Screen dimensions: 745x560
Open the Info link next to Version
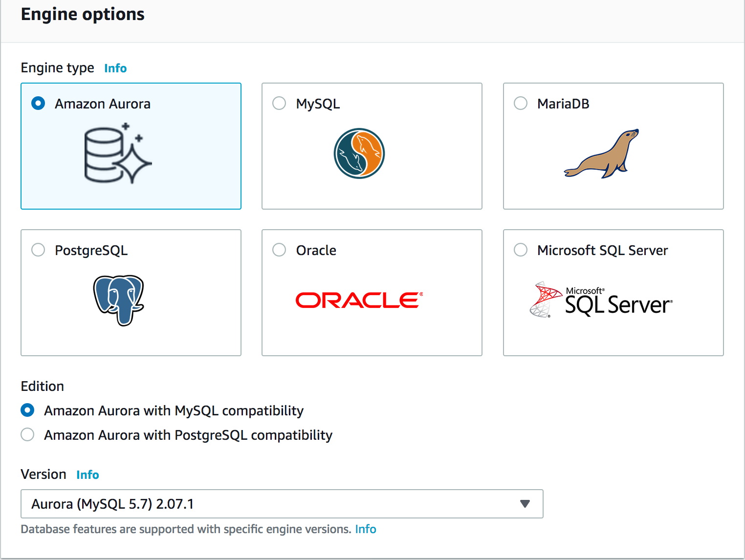click(88, 474)
